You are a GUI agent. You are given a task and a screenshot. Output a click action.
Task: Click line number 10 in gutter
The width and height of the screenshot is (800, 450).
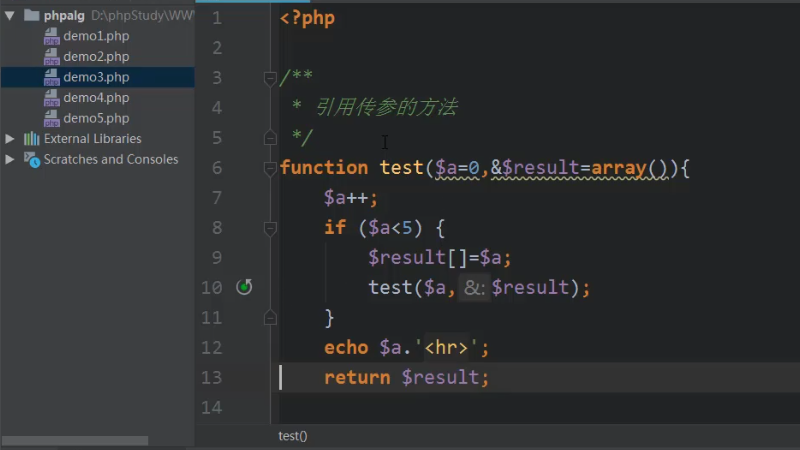click(212, 288)
